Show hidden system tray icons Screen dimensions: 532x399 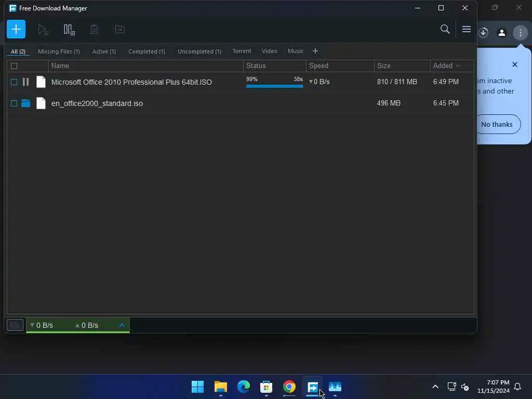435,387
